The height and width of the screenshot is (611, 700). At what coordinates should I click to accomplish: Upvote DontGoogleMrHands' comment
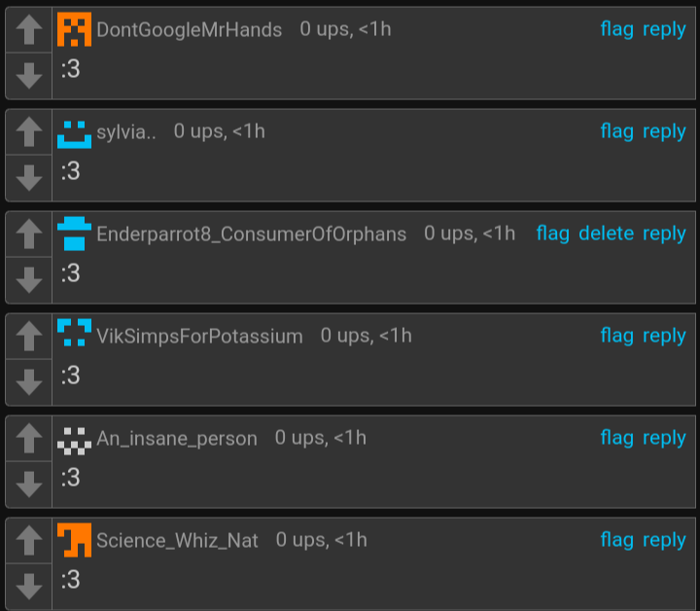click(x=29, y=30)
